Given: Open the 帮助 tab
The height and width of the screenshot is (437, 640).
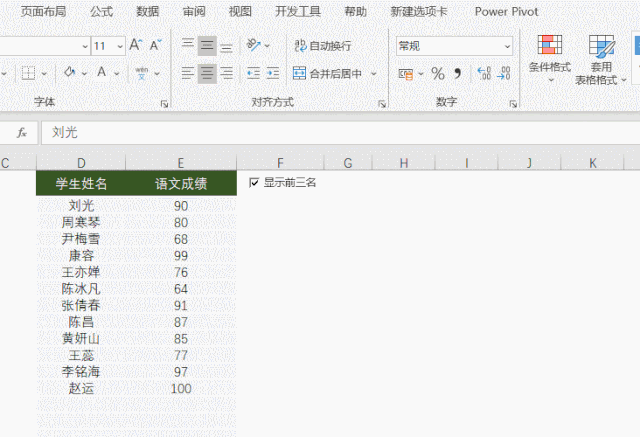Looking at the screenshot, I should point(355,11).
